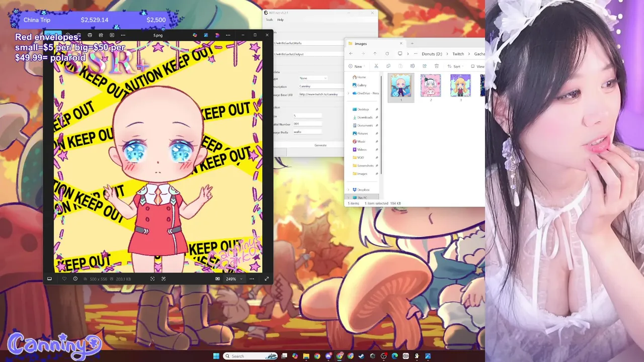Image resolution: width=644 pixels, height=362 pixels.
Task: Click the Print icon in Photos viewer
Action: (x=90, y=35)
